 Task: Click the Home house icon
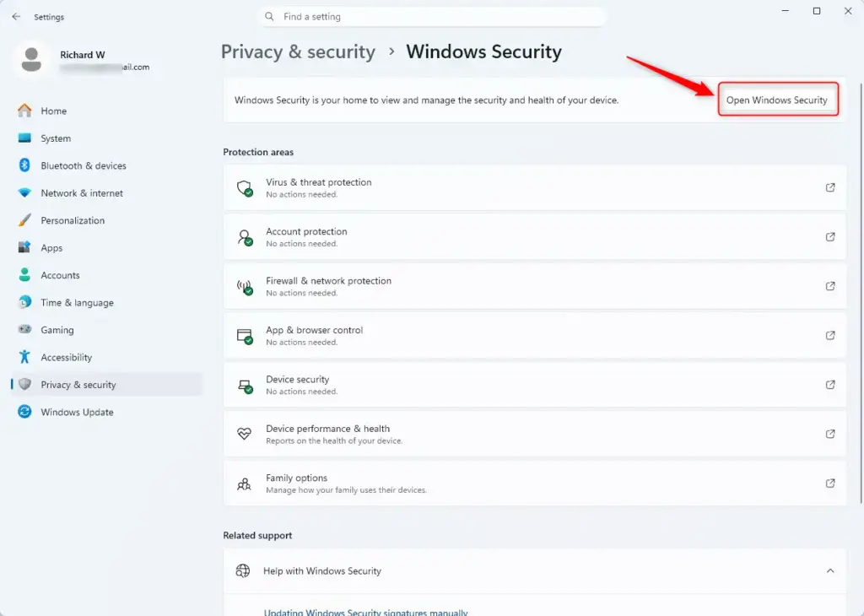[x=24, y=111]
